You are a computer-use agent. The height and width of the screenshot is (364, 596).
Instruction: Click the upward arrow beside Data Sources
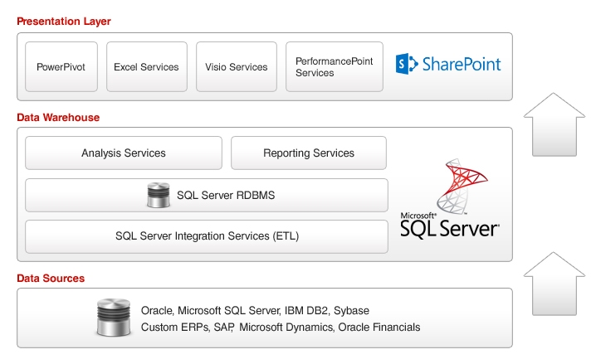[554, 284]
